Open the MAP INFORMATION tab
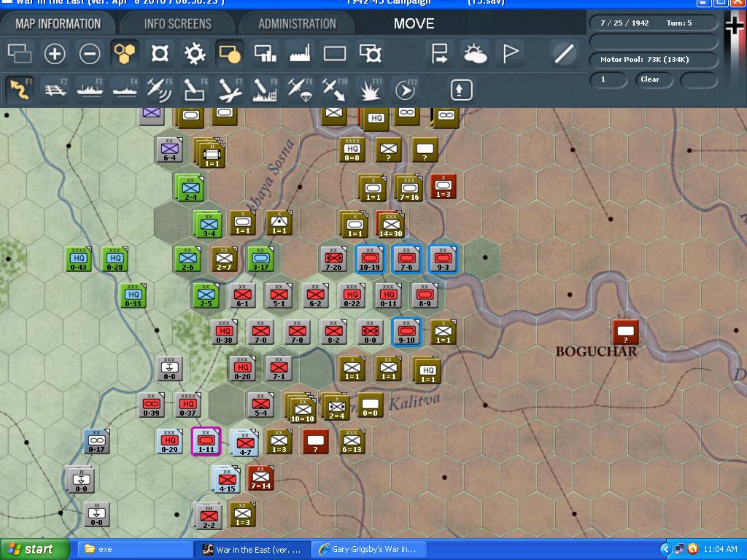747x560 pixels. point(58,24)
